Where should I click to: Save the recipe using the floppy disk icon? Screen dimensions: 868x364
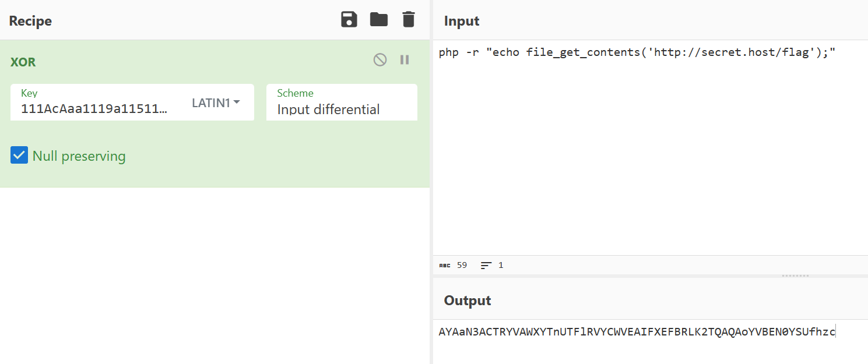349,20
